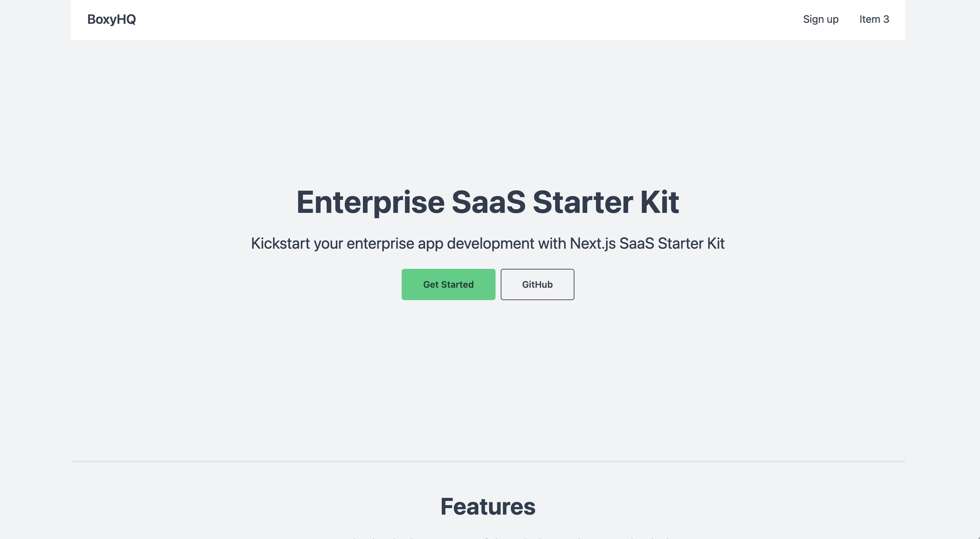Viewport: 980px width, 539px height.
Task: Click the word Enterprise in main heading
Action: click(370, 202)
